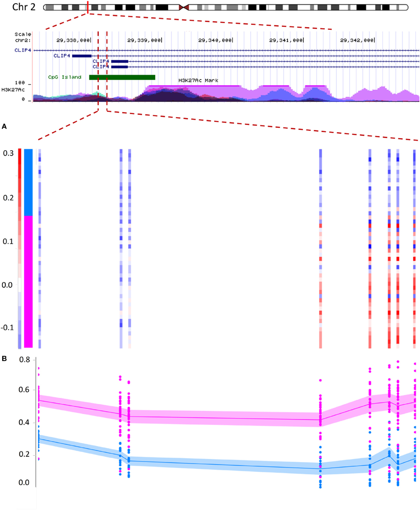Click the "Chr 2" chromosome label
The height and width of the screenshot is (510, 420).
24,7
